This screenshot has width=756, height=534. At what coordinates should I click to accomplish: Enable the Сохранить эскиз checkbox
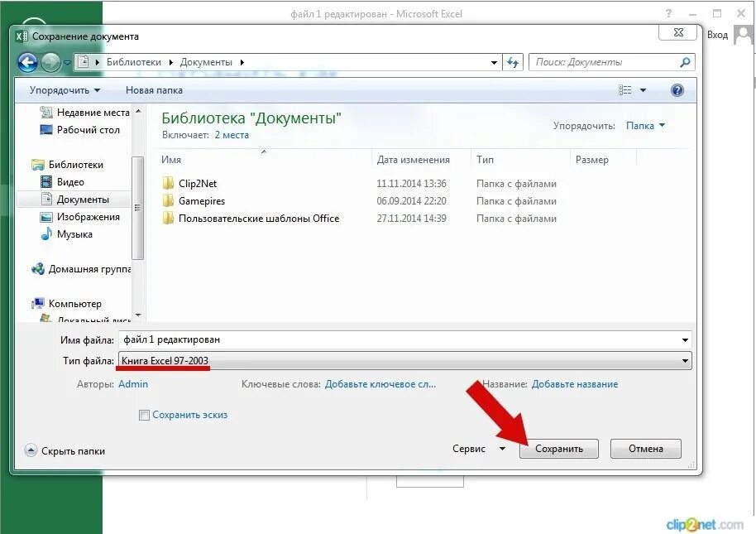144,415
